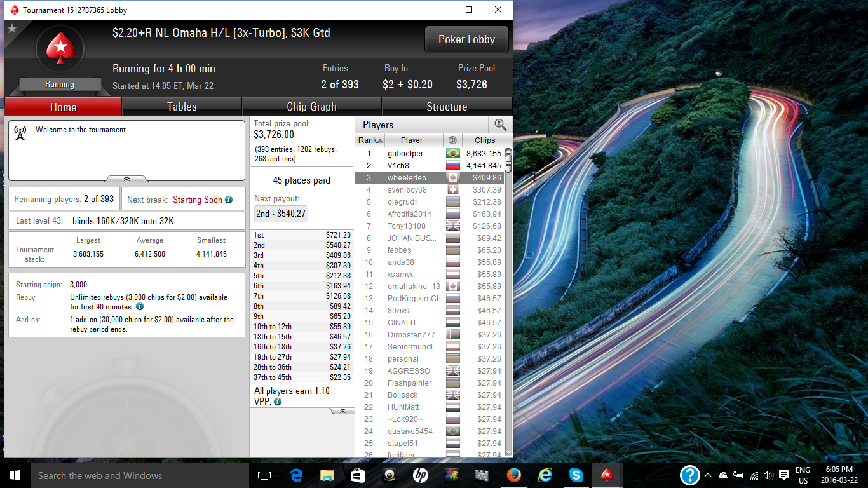Open the VPP info icon
Viewport: 868px width, 488px height.
click(278, 402)
